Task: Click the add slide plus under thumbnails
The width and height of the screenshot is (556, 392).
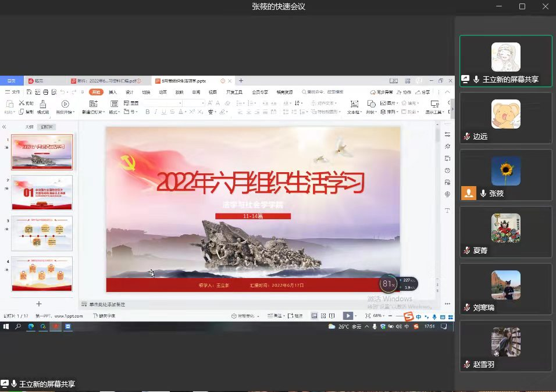Action: 39,304
